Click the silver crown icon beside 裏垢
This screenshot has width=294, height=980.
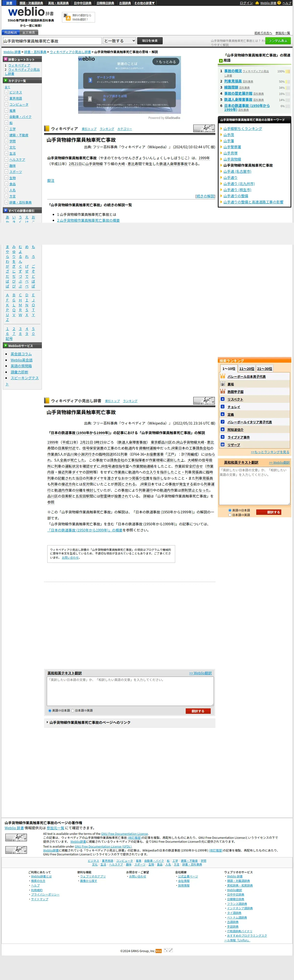point(223,384)
